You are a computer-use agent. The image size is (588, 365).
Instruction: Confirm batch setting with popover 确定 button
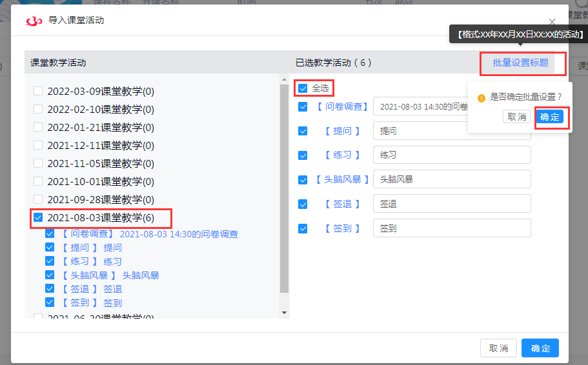coord(550,117)
